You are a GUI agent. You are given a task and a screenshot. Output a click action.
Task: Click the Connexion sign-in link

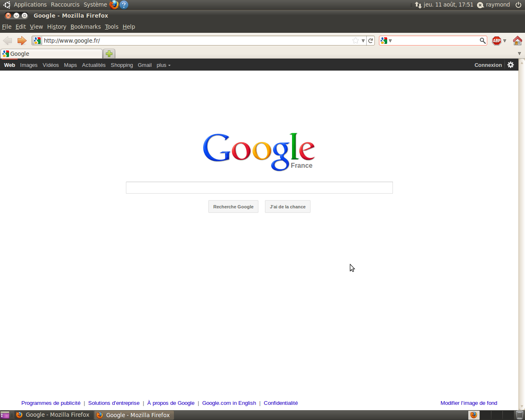coord(488,65)
